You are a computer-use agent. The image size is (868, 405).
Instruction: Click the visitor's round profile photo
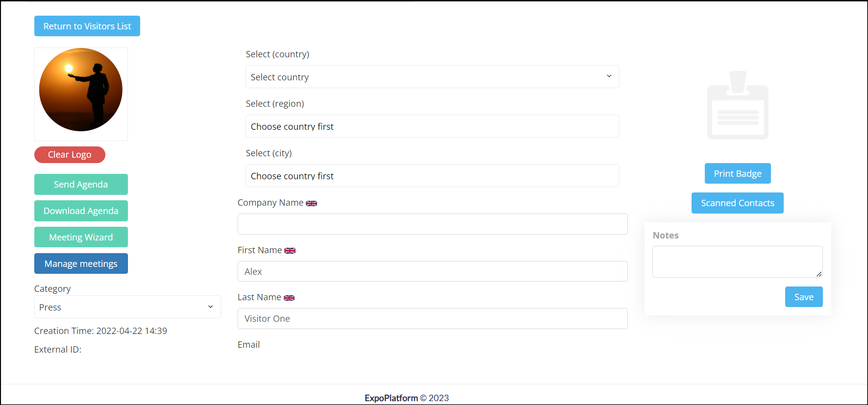coord(81,90)
